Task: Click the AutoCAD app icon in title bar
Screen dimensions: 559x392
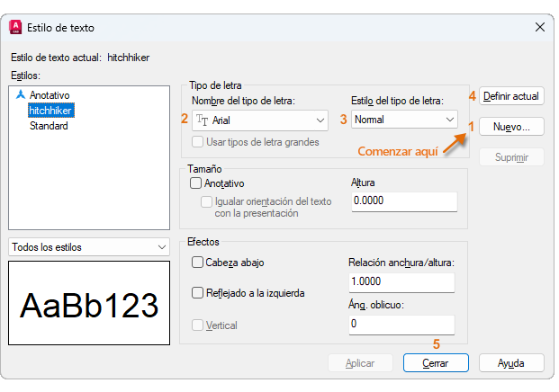Action: [14, 29]
